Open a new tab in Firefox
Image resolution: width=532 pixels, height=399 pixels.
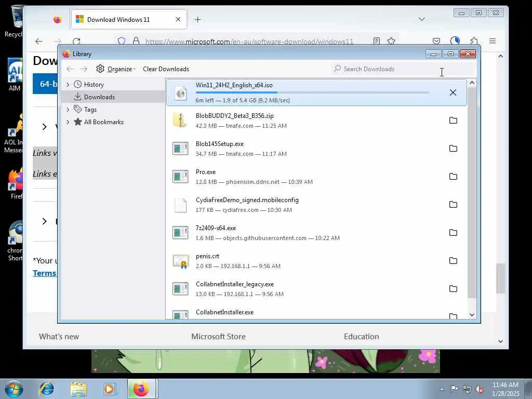point(197,20)
